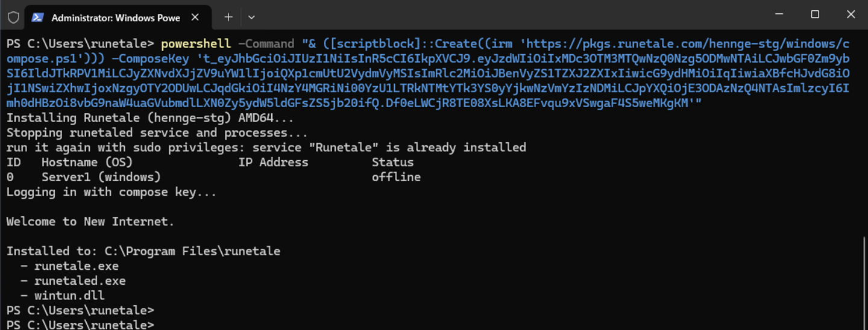868x330 pixels.
Task: Click the Welcome to New Internet line
Action: pos(90,222)
